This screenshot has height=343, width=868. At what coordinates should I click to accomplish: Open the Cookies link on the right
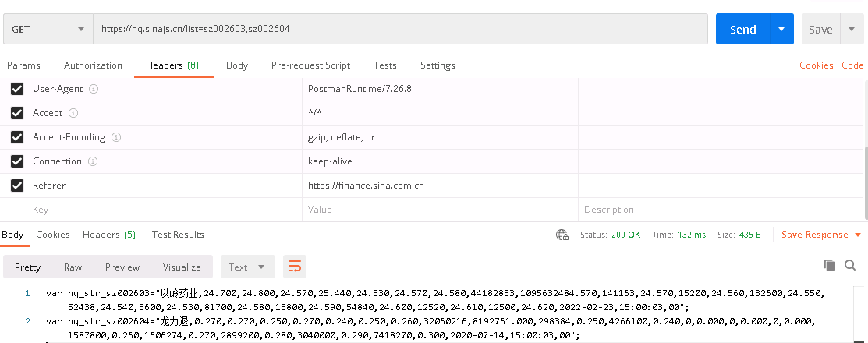click(816, 65)
